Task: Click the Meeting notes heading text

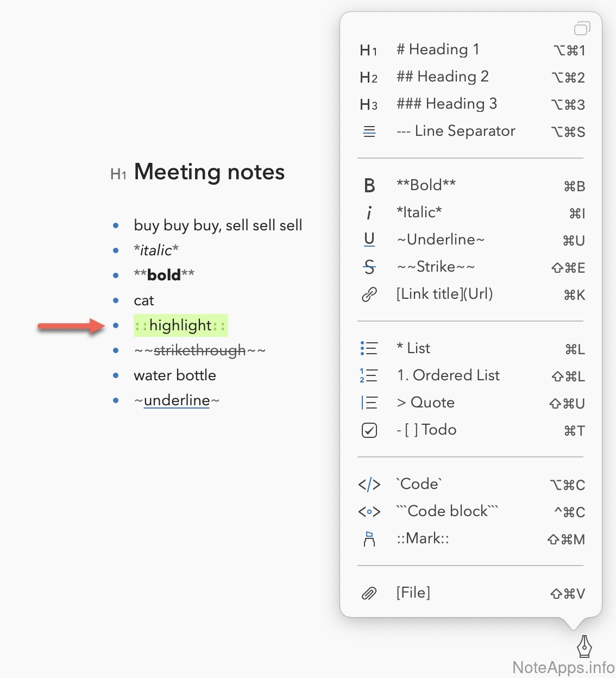Action: [209, 172]
